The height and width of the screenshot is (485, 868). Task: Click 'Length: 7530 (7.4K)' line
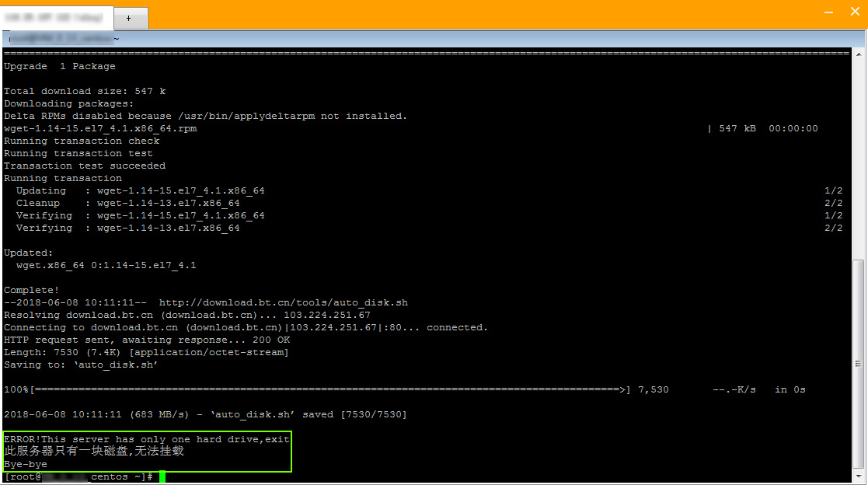(146, 353)
